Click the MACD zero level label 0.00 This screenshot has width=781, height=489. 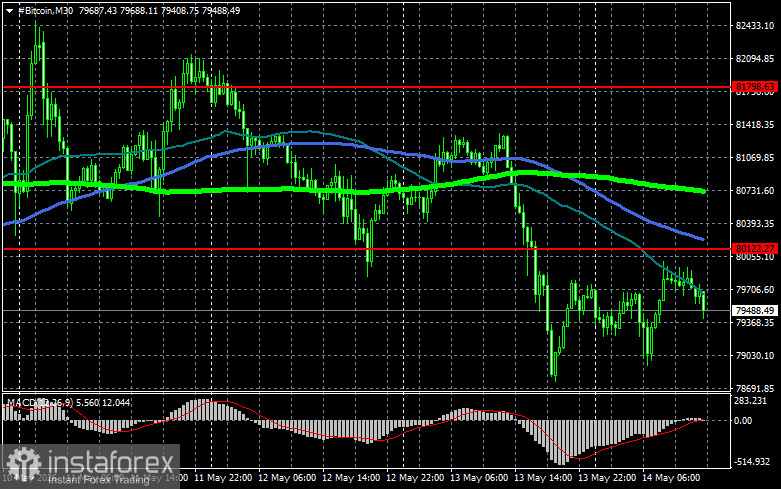(x=743, y=421)
